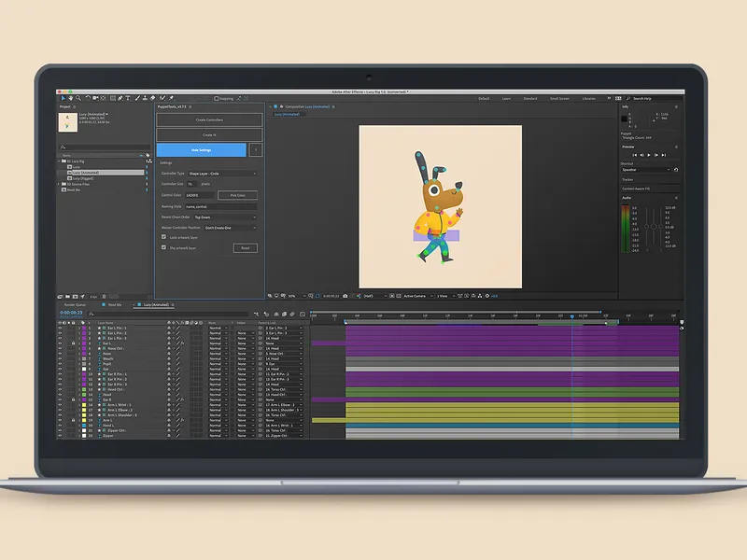
Task: Switch to the Small Screen workspace
Action: tap(559, 99)
